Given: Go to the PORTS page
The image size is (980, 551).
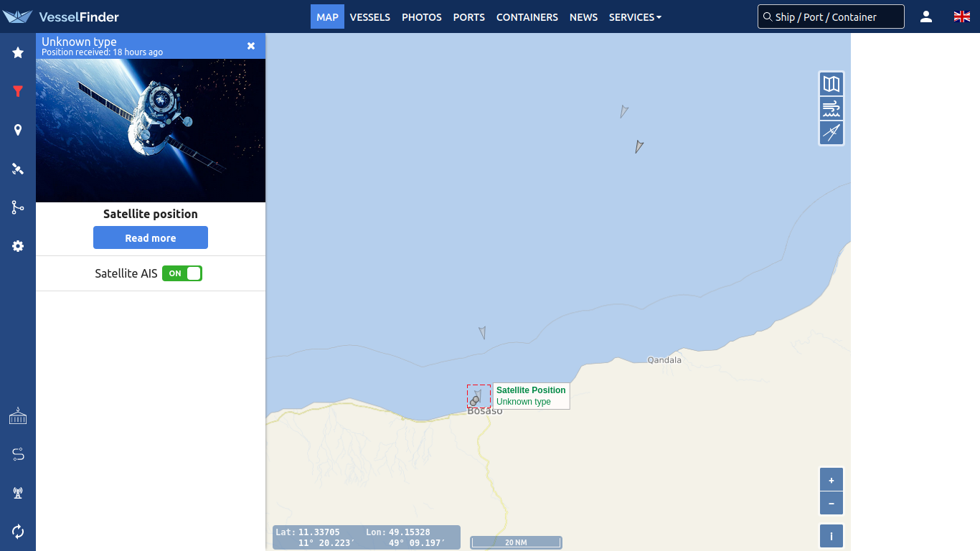Looking at the screenshot, I should [469, 17].
